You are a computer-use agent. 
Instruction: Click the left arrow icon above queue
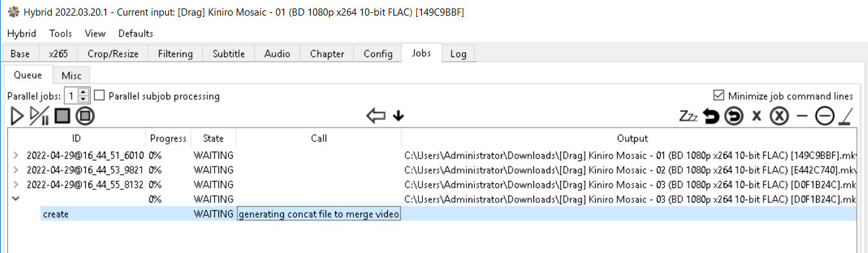(376, 116)
